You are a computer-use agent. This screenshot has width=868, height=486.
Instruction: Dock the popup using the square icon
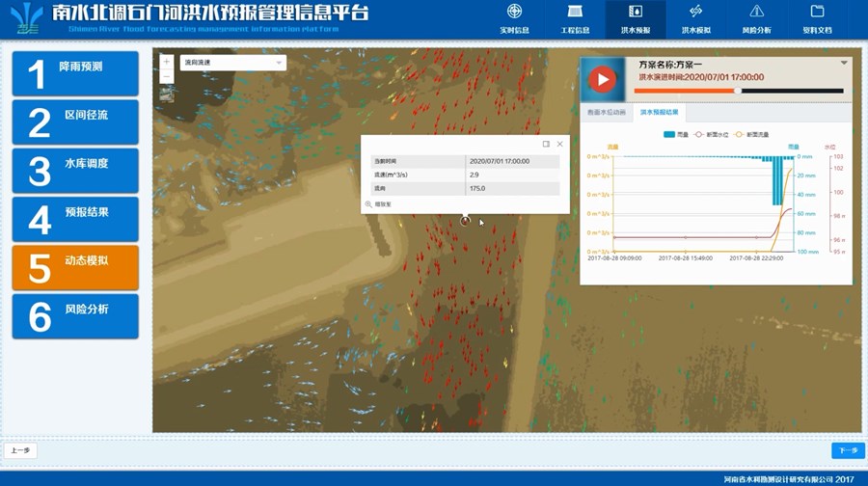point(546,144)
